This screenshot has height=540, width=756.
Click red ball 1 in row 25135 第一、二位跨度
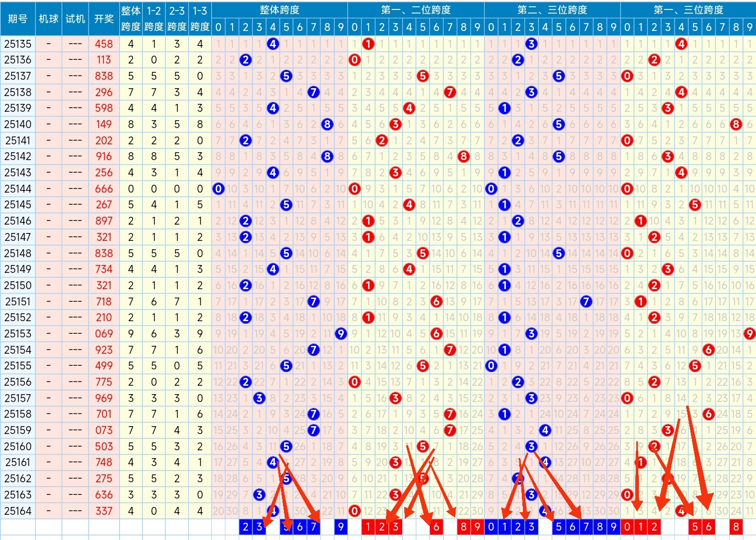point(368,44)
